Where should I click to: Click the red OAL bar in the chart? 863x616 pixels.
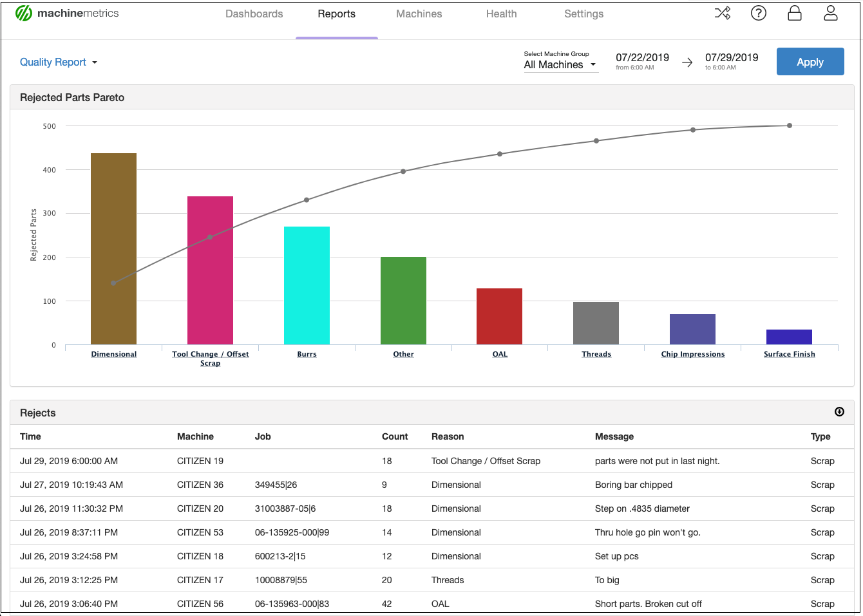pyautogui.click(x=500, y=315)
